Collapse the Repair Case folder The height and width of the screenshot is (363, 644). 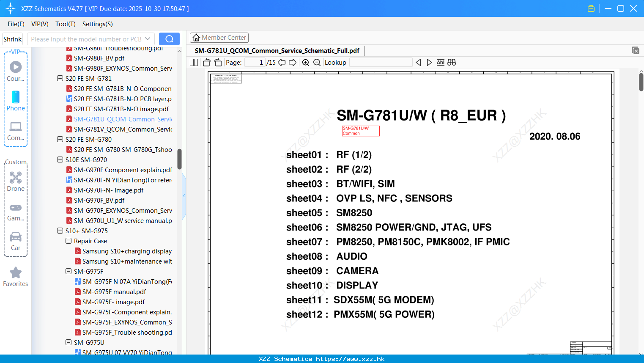coord(69,241)
